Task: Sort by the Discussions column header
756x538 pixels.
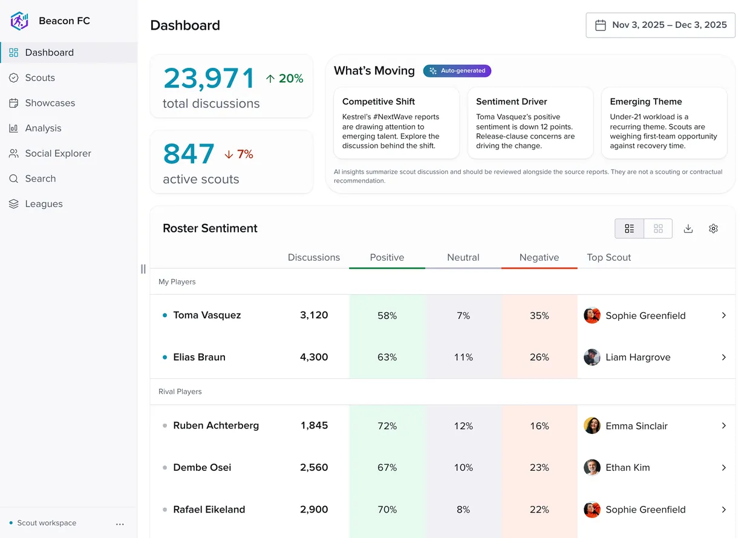Action: [x=314, y=257]
